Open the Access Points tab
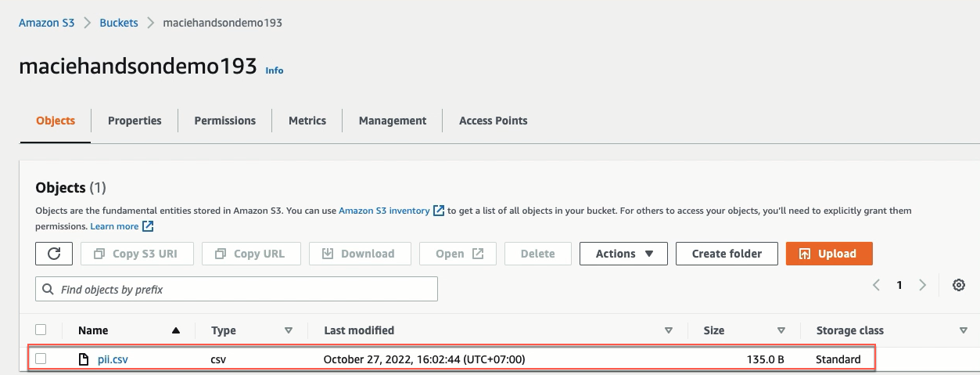 pos(494,121)
